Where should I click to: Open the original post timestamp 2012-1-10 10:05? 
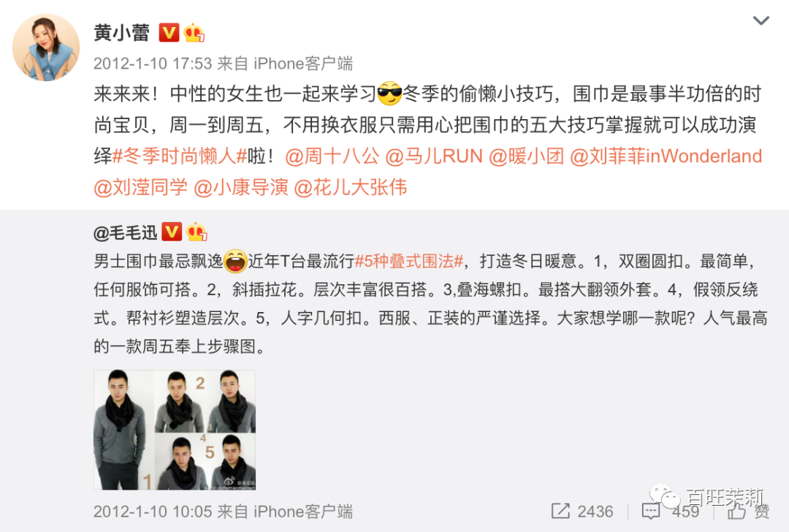click(x=153, y=512)
